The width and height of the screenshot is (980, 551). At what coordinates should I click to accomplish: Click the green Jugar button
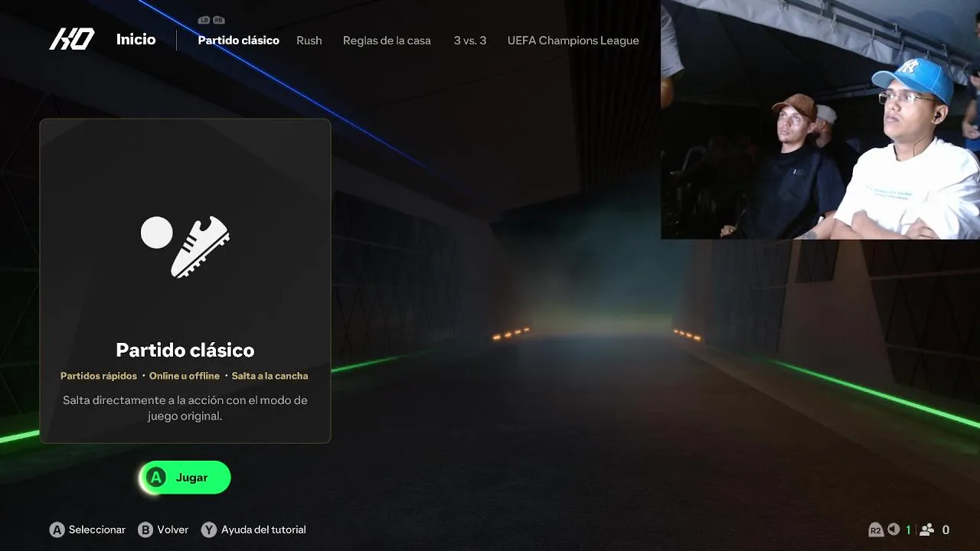[x=185, y=478]
